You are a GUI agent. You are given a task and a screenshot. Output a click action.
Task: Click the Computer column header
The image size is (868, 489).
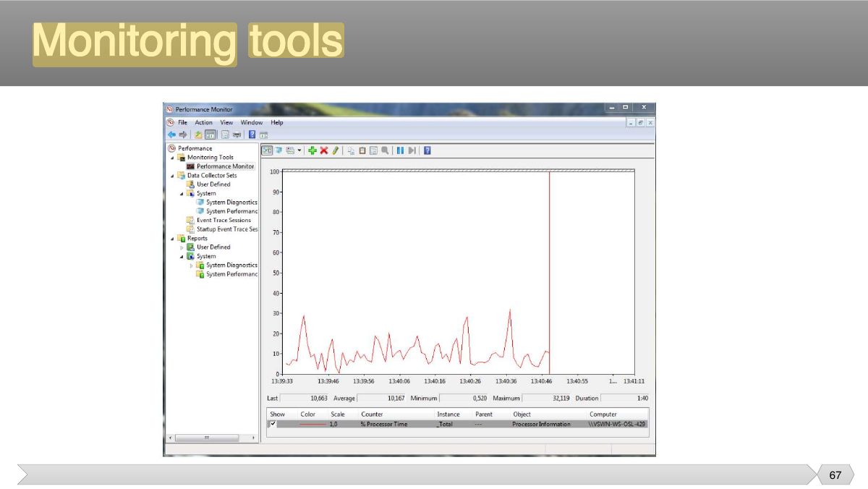coord(603,414)
